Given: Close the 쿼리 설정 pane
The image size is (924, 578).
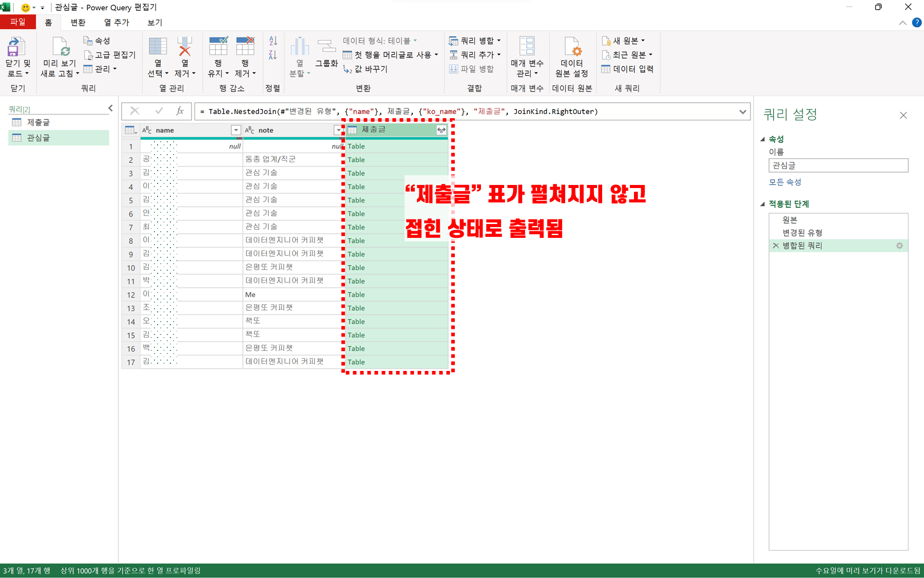Looking at the screenshot, I should pyautogui.click(x=903, y=115).
